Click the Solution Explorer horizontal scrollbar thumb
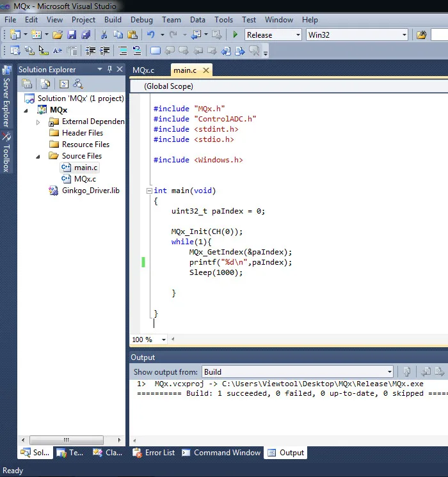The width and height of the screenshot is (448, 477). pos(67,440)
